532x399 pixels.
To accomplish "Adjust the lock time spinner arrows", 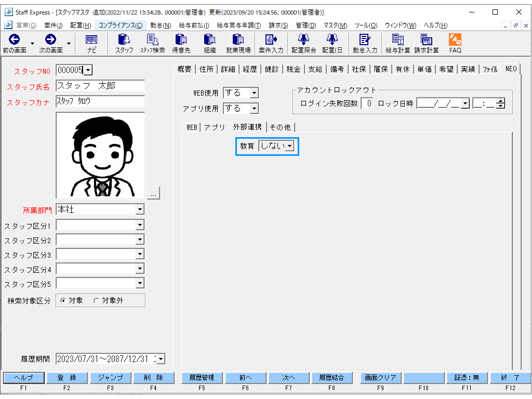I will [501, 103].
